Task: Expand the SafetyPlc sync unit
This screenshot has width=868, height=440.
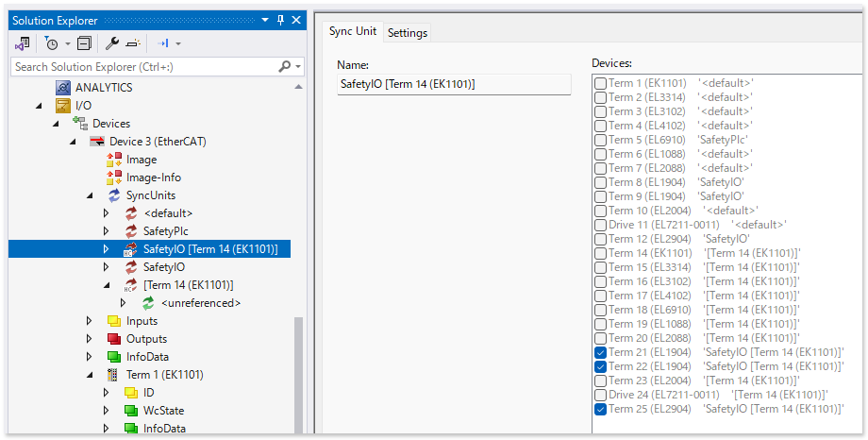Action: pyautogui.click(x=107, y=231)
